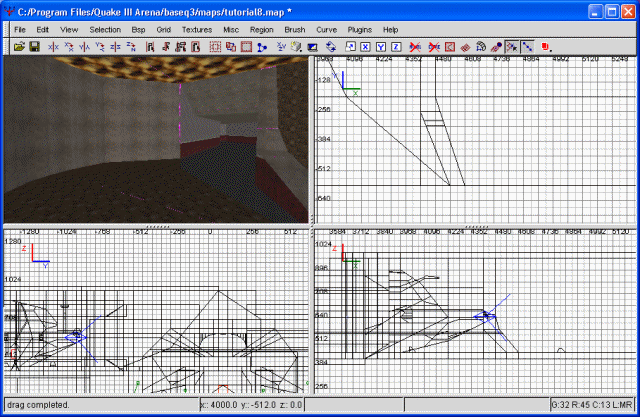The width and height of the screenshot is (640, 417).
Task: Open the Selection menu
Action: [x=105, y=29]
